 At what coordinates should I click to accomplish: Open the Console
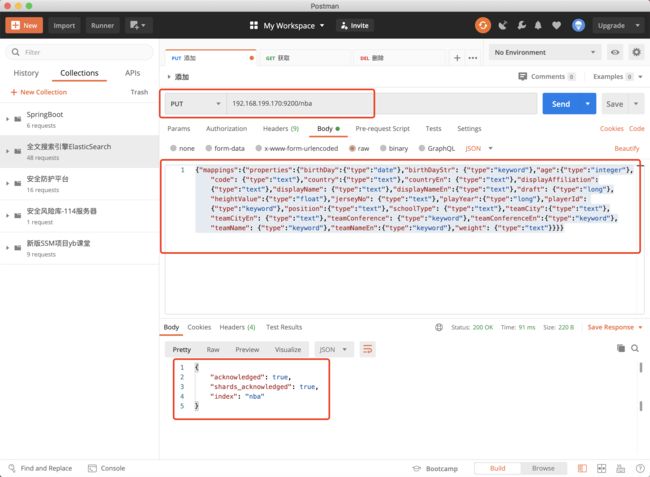tap(107, 468)
